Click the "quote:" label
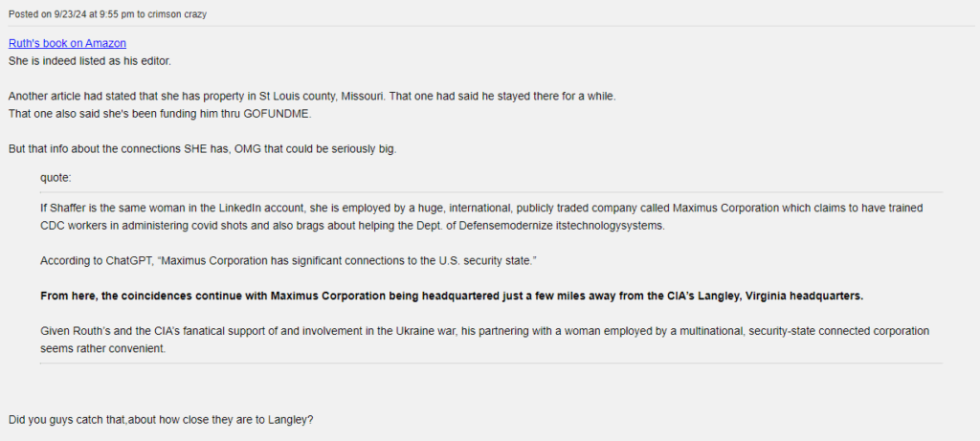This screenshot has width=980, height=441. pos(56,177)
